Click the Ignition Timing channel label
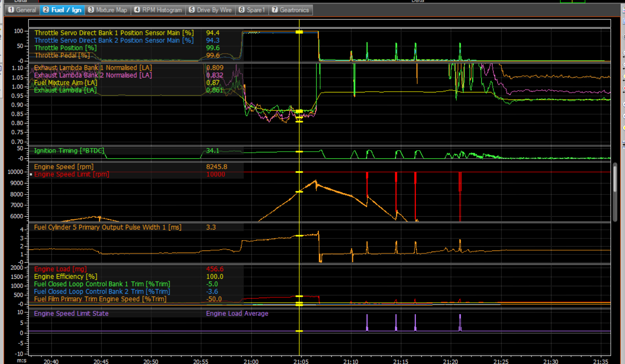Image resolution: width=625 pixels, height=364 pixels. 69,151
